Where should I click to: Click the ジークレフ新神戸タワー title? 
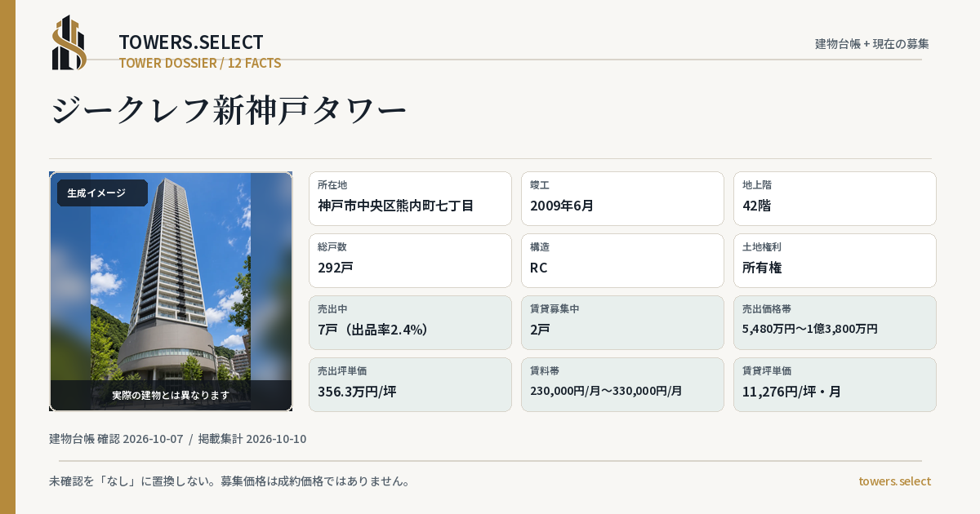229,111
